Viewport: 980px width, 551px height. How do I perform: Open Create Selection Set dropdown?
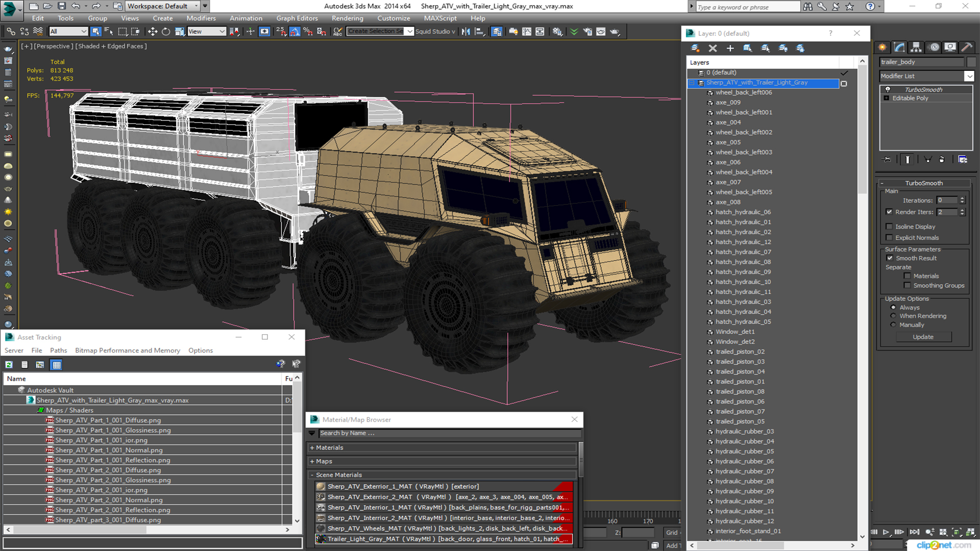click(410, 32)
